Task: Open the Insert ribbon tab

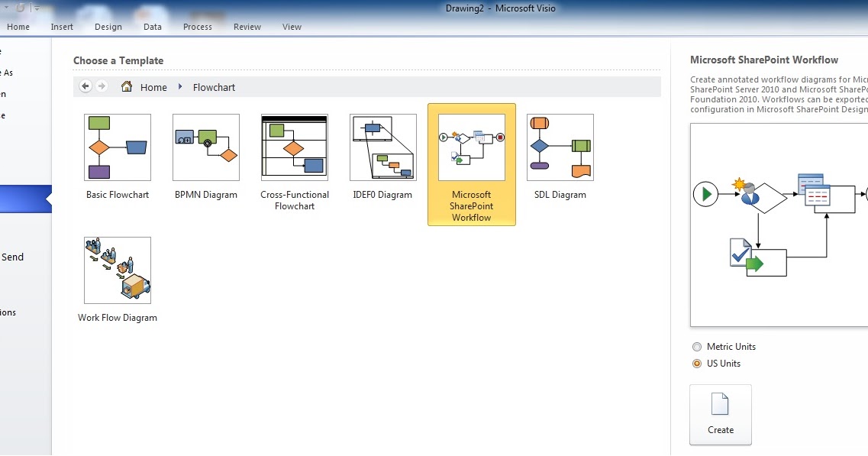Action: point(62,27)
